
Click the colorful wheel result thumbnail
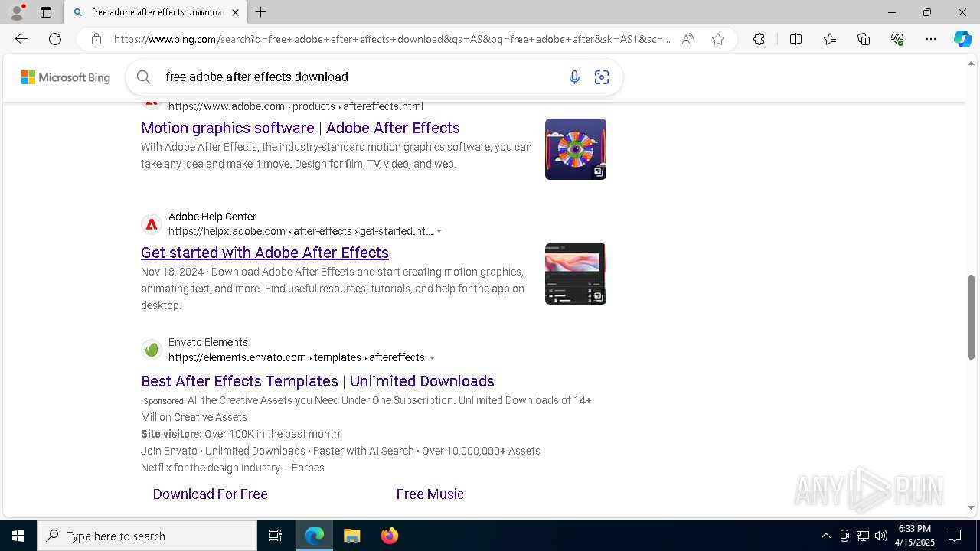576,149
